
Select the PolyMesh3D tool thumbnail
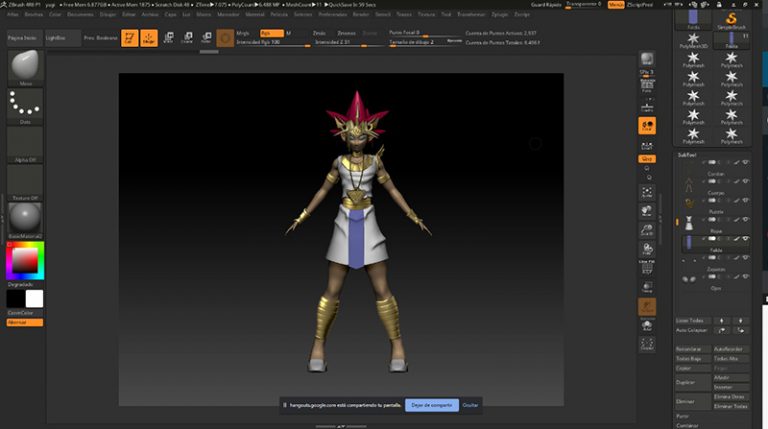pos(693,40)
